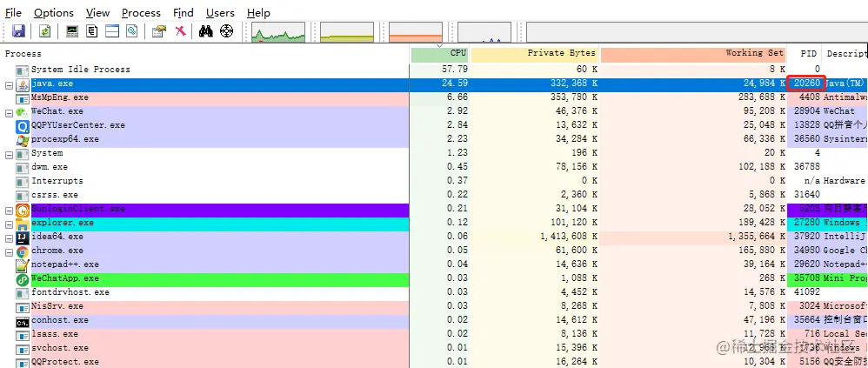Collapse the SunloginClient.exe tree node
Image resolution: width=868 pixels, height=368 pixels.
tap(9, 211)
